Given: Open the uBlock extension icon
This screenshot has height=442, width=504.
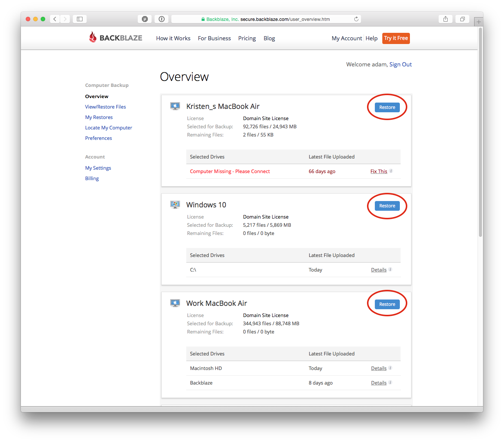Looking at the screenshot, I should coord(145,19).
